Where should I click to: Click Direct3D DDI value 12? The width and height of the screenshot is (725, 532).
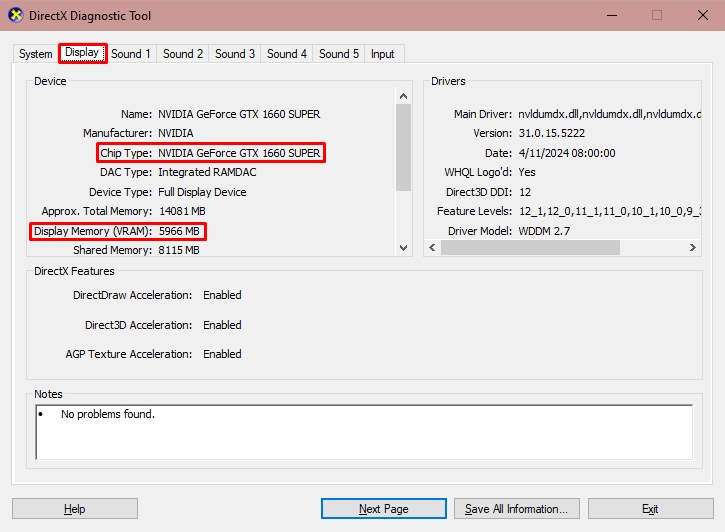click(x=525, y=192)
